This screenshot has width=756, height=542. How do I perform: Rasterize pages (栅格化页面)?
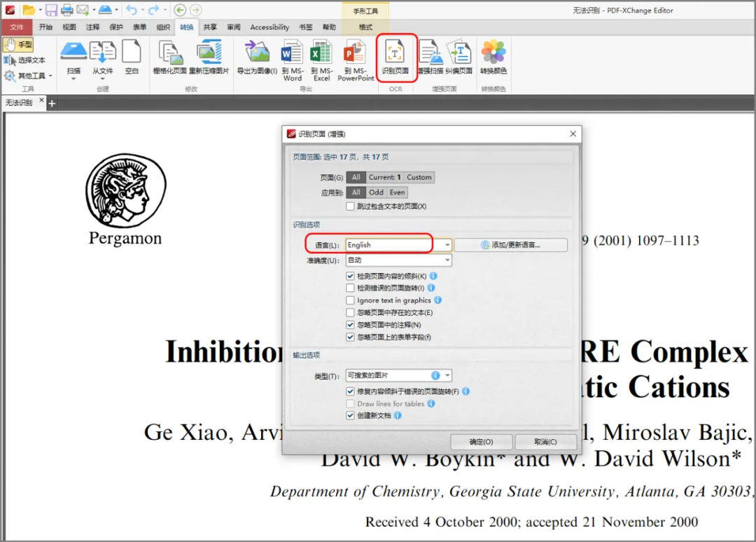point(169,57)
